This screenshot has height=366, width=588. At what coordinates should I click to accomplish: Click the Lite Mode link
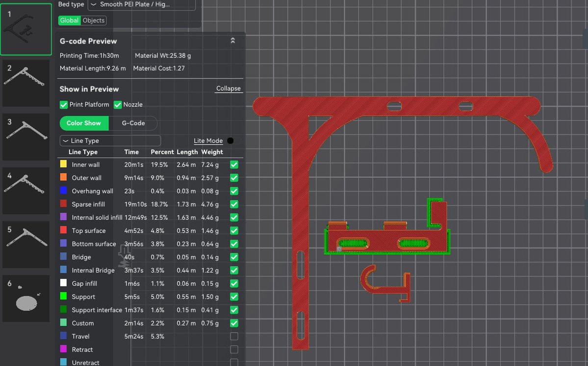coord(208,141)
